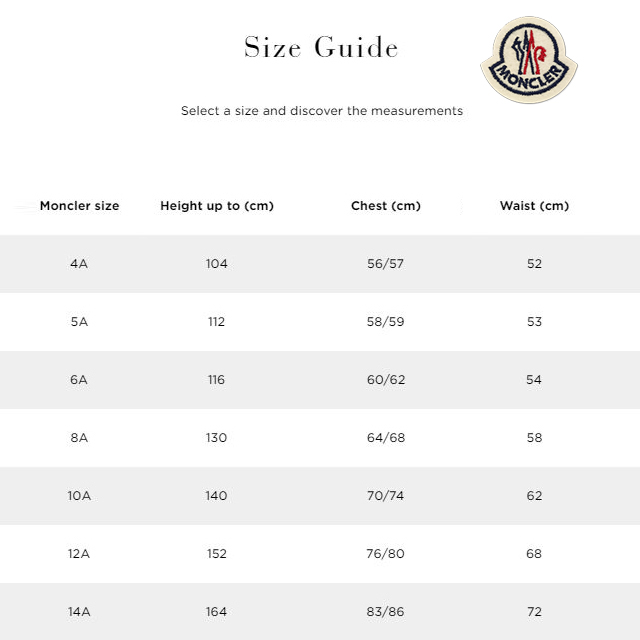Screen dimensions: 640x640
Task: Choose the 8A size label
Action: point(79,438)
